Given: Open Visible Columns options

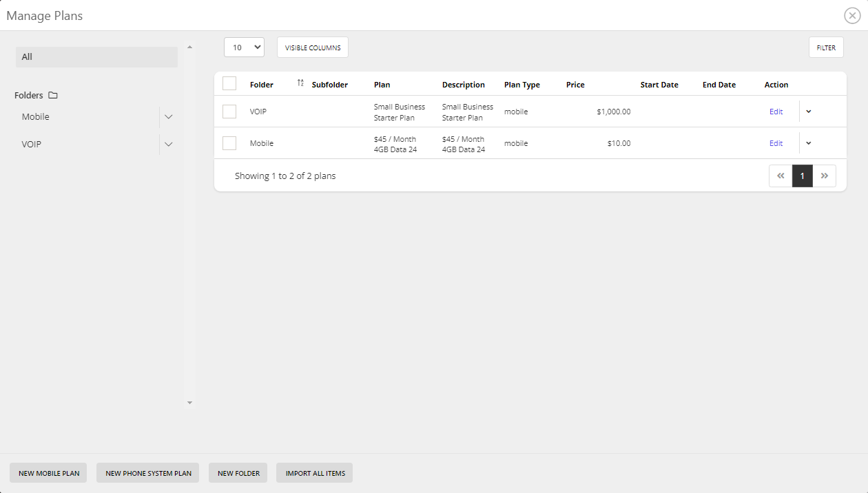Looking at the screenshot, I should (x=313, y=48).
